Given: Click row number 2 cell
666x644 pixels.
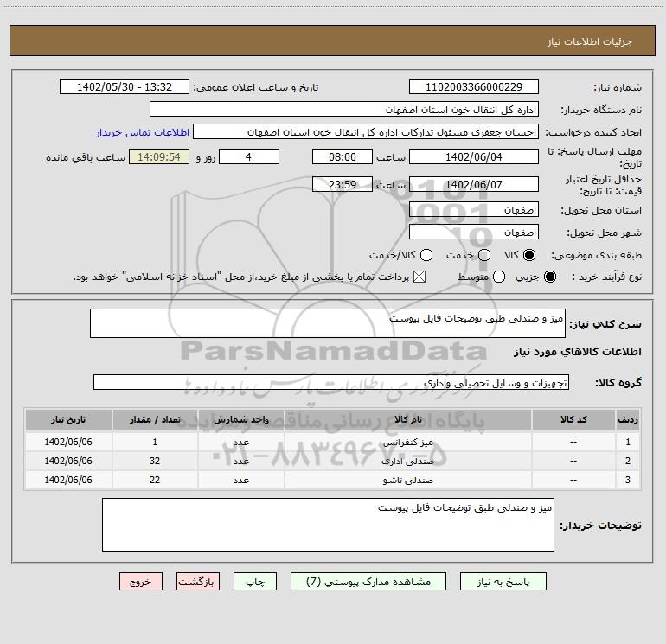Looking at the screenshot, I should click(x=628, y=461).
